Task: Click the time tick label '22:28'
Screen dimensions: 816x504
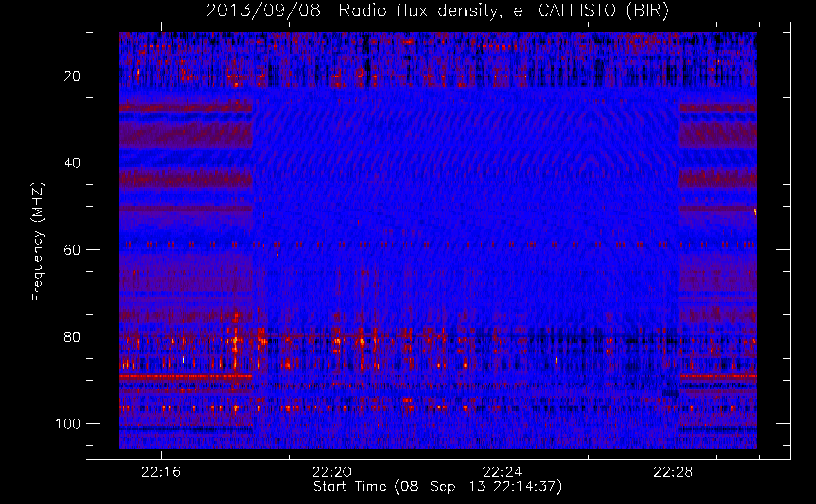Action: [673, 472]
